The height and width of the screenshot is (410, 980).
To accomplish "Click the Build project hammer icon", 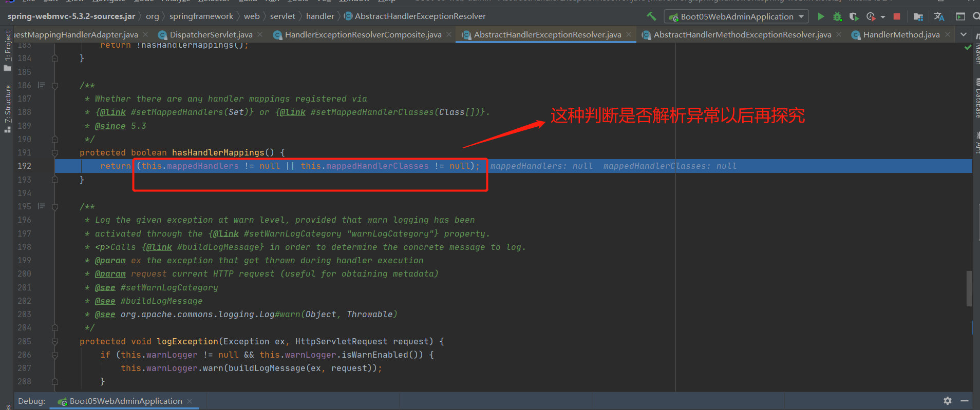I will tap(651, 16).
